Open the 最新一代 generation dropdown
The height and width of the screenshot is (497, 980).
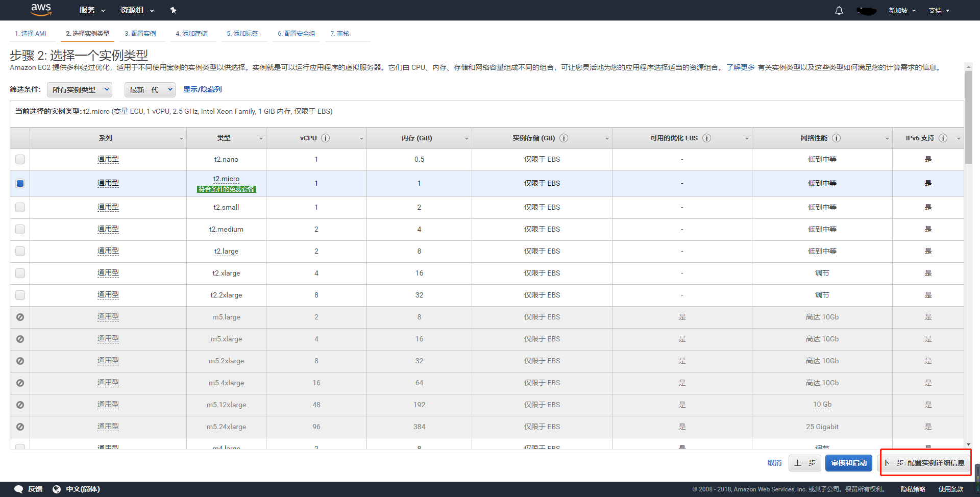coord(150,90)
